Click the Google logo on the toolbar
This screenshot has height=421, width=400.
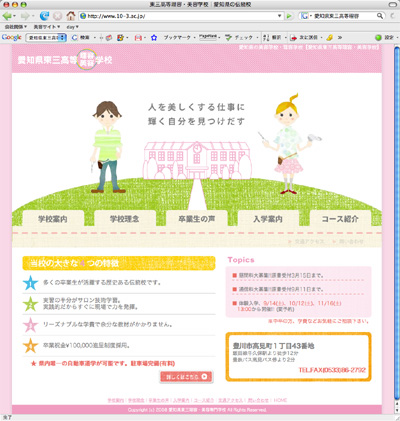tap(12, 37)
